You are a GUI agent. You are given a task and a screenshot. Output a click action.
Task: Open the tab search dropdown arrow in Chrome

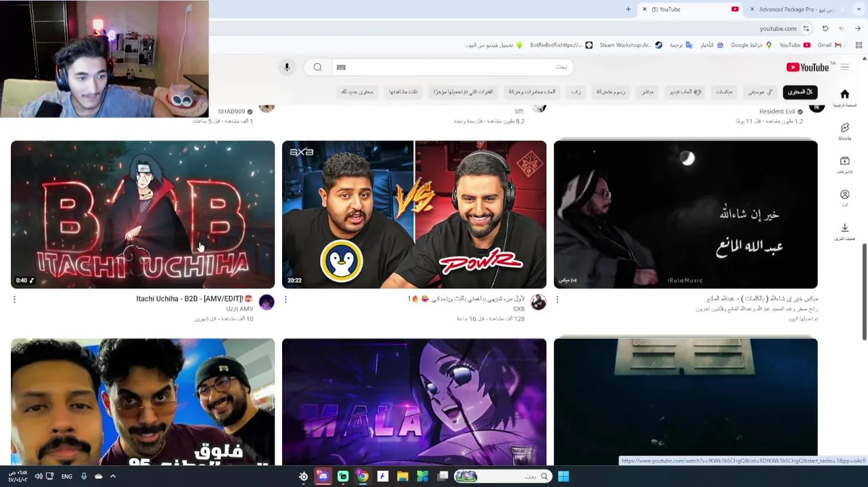pyautogui.click(x=859, y=9)
